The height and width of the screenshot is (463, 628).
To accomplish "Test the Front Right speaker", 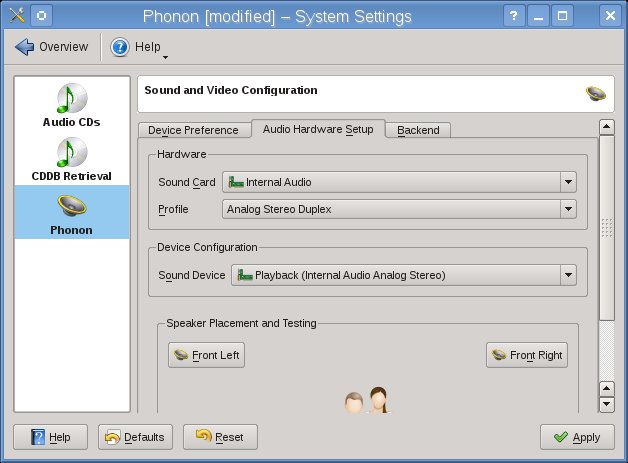I will tap(527, 355).
